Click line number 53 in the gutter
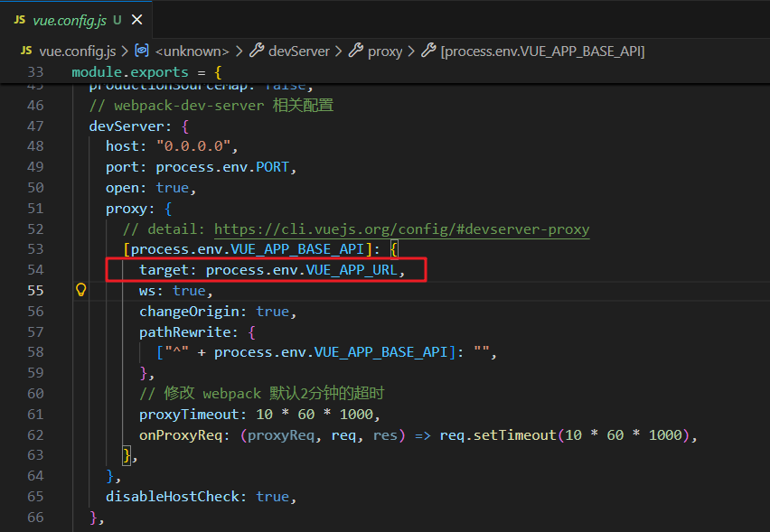 click(35, 249)
